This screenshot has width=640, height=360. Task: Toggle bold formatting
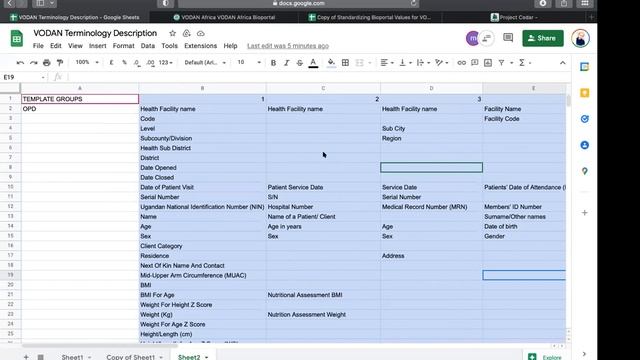(x=273, y=63)
